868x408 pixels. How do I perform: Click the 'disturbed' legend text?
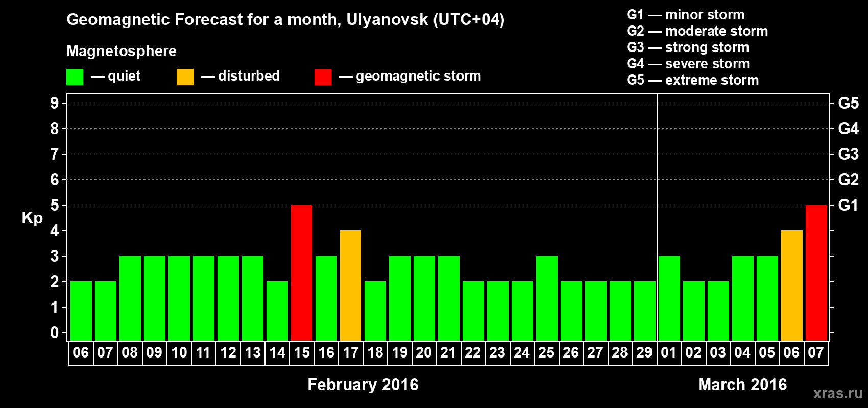pyautogui.click(x=249, y=76)
